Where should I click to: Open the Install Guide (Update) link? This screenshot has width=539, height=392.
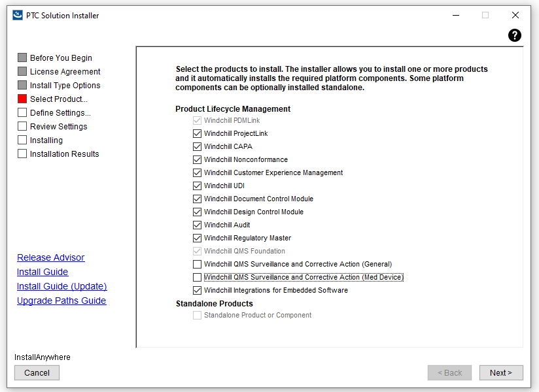pyautogui.click(x=61, y=286)
